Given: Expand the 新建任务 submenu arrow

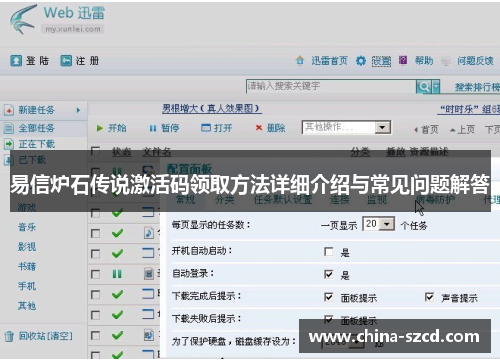Looking at the screenshot, I should [x=78, y=110].
